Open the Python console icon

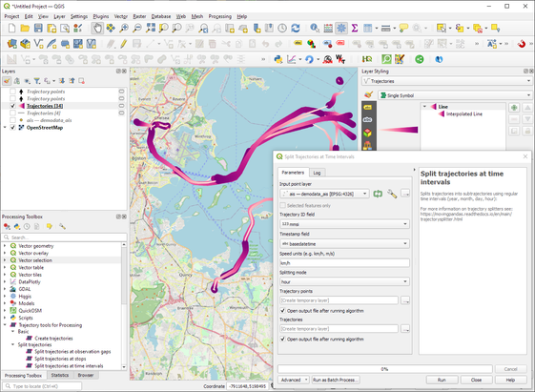pos(278,59)
